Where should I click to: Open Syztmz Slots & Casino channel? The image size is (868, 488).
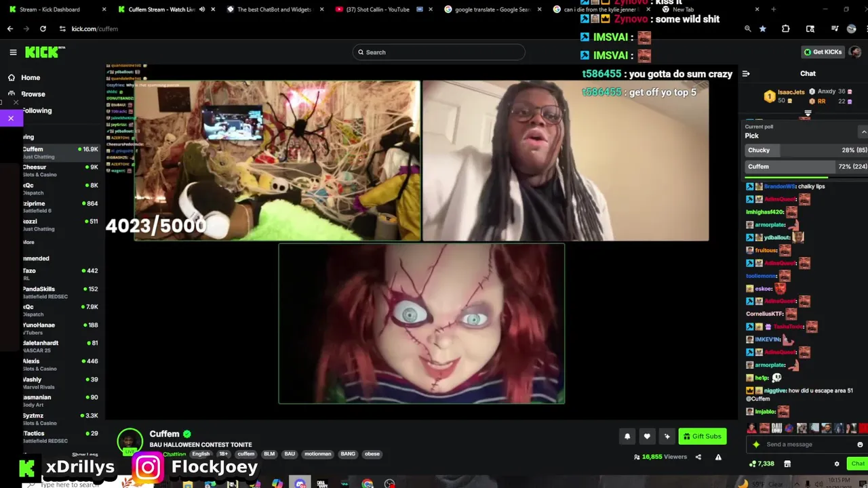coord(60,419)
